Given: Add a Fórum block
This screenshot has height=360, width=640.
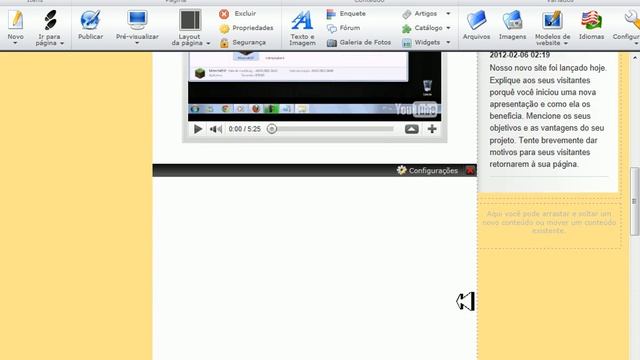Looking at the screenshot, I should (x=343, y=28).
